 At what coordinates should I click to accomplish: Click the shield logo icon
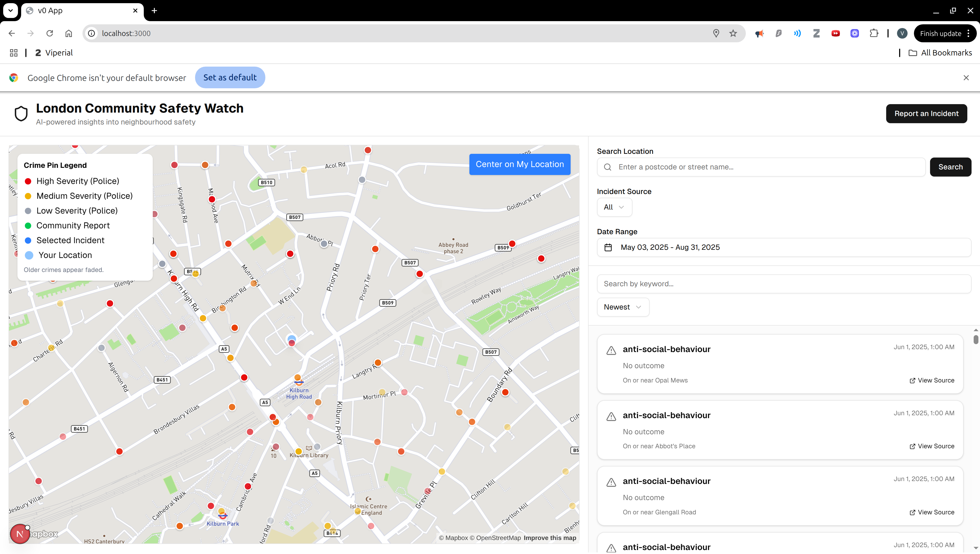[x=21, y=113]
